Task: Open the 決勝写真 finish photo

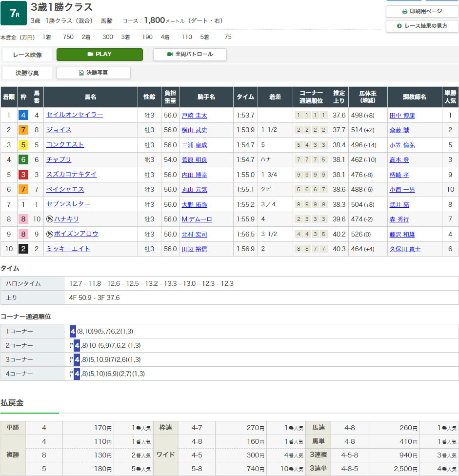Action: 93,73
